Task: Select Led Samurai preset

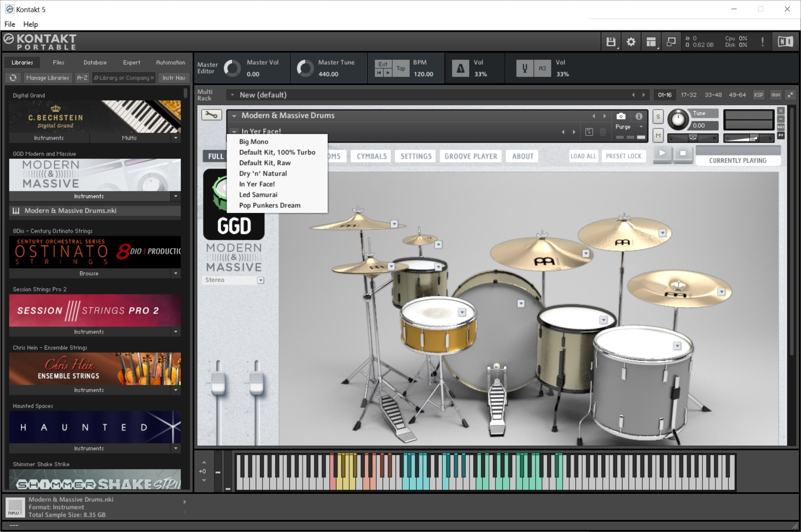Action: [258, 195]
